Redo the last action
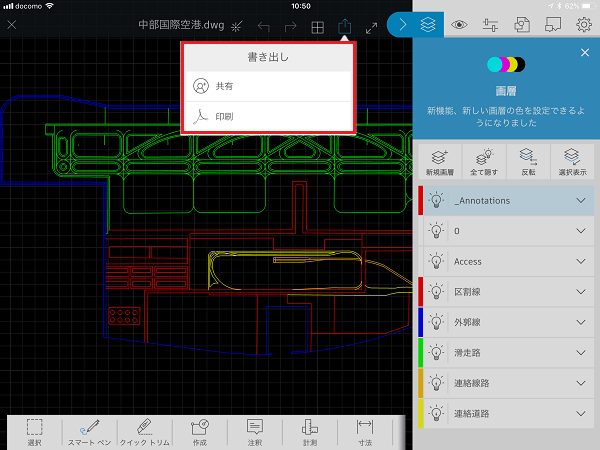 [x=290, y=26]
